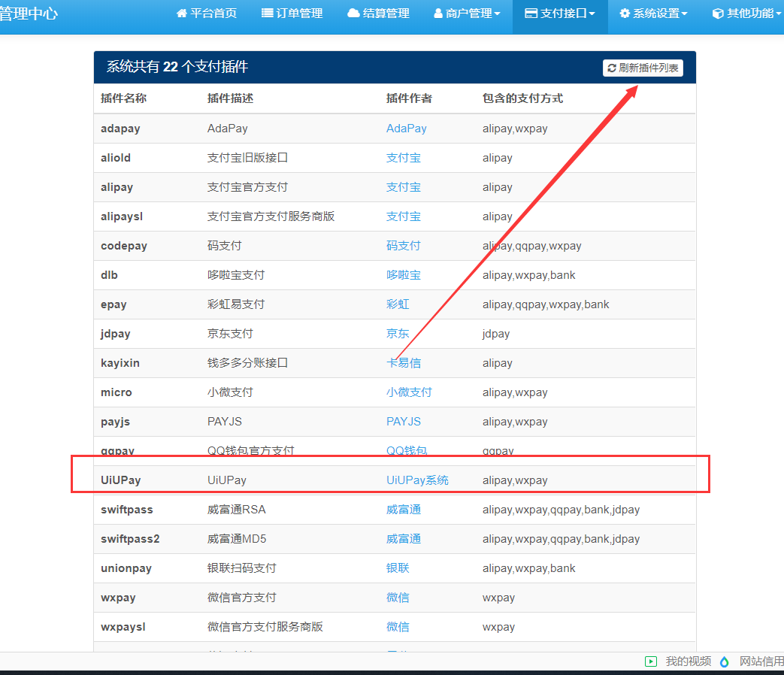This screenshot has height=675, width=784.
Task: Click the list icon beside 订单管理
Action: [x=267, y=14]
